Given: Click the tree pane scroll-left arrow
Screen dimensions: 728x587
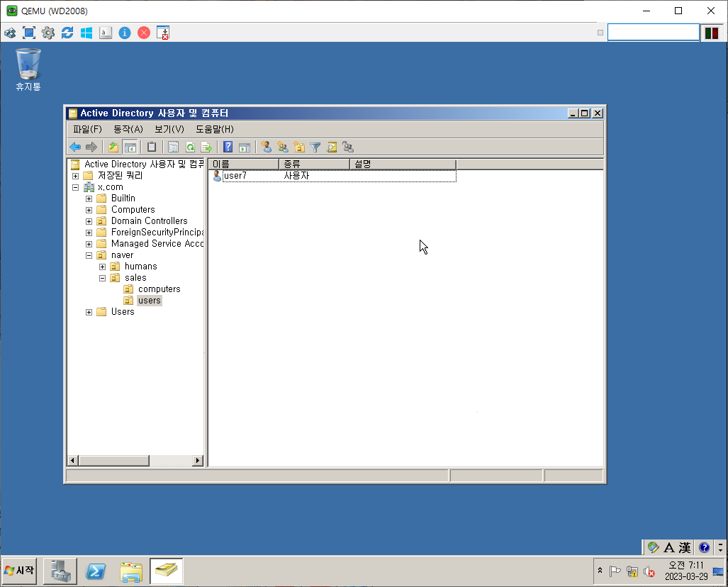Looking at the screenshot, I should tap(72, 461).
